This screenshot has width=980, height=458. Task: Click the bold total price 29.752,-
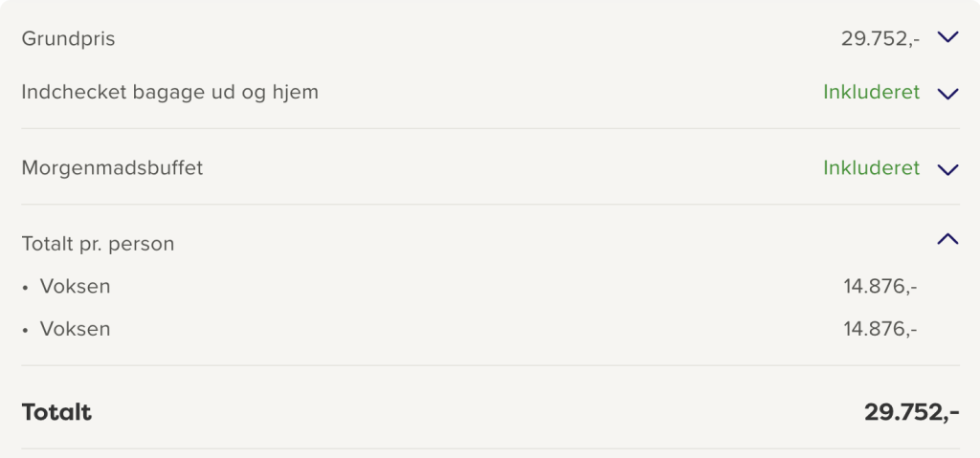(x=911, y=413)
